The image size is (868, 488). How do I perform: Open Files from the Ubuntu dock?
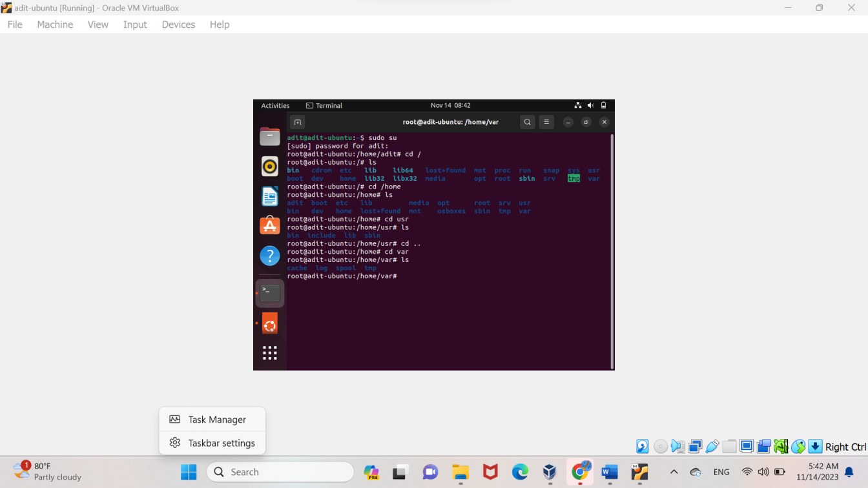click(270, 137)
